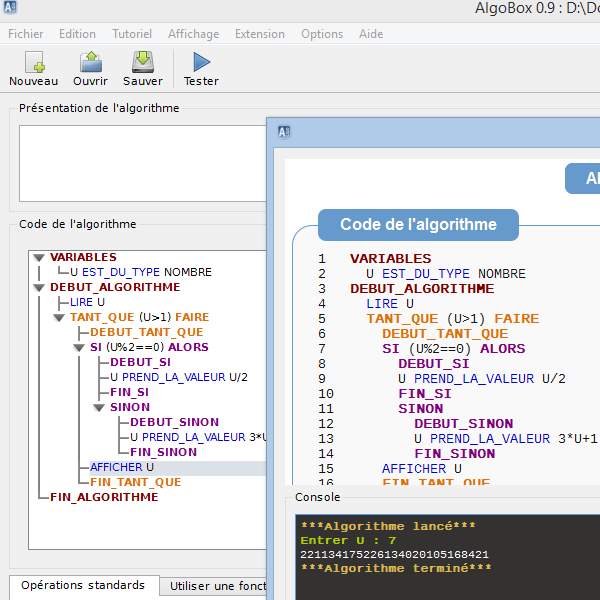The height and width of the screenshot is (600, 600).
Task: Collapse the VARIABLES tree node
Action: [39, 257]
